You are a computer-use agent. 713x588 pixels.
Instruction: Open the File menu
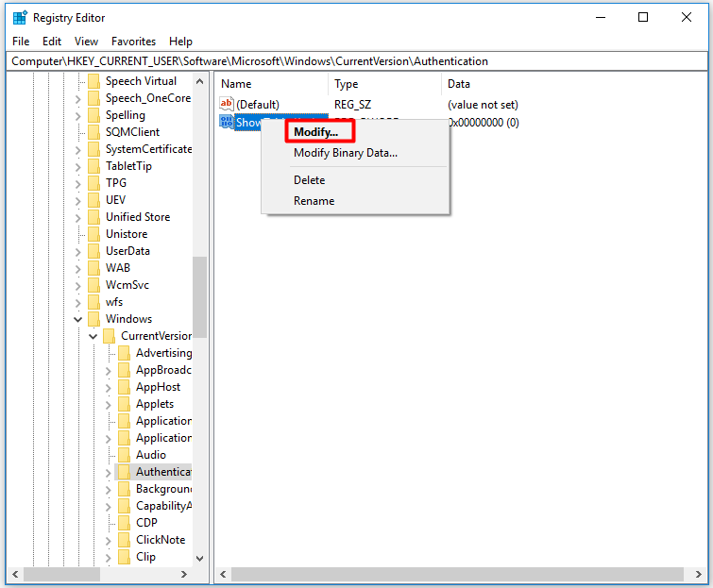pyautogui.click(x=21, y=42)
